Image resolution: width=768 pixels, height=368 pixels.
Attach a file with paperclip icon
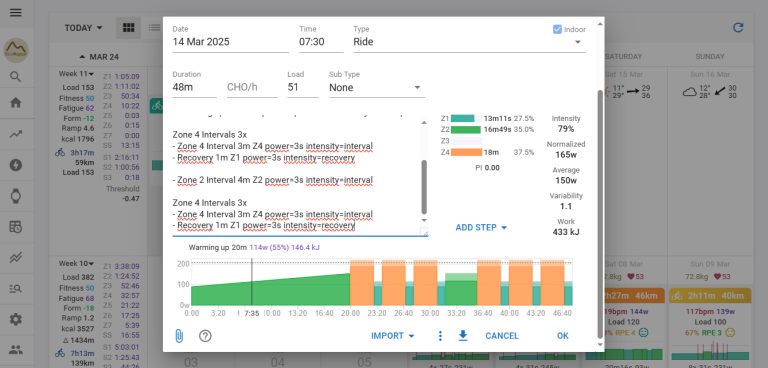click(179, 336)
